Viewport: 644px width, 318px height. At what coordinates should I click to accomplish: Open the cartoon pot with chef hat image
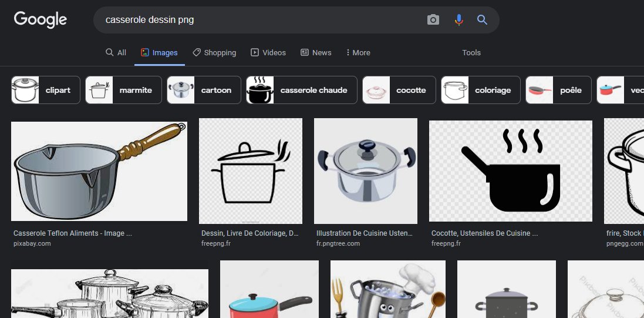click(x=387, y=289)
